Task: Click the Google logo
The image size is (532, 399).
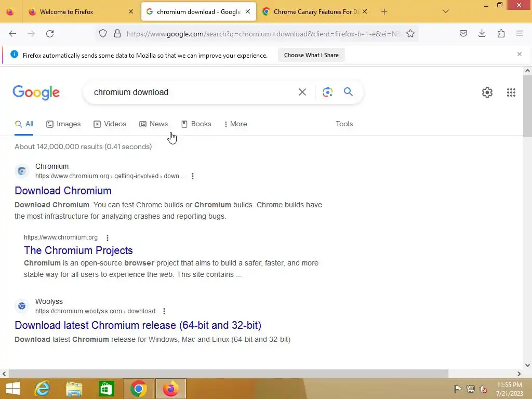Action: pyautogui.click(x=36, y=92)
